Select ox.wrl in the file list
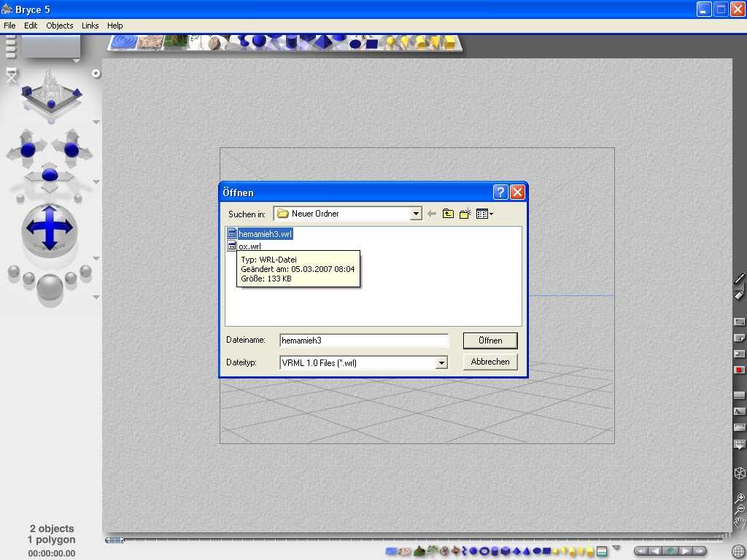The image size is (747, 560). pyautogui.click(x=244, y=246)
